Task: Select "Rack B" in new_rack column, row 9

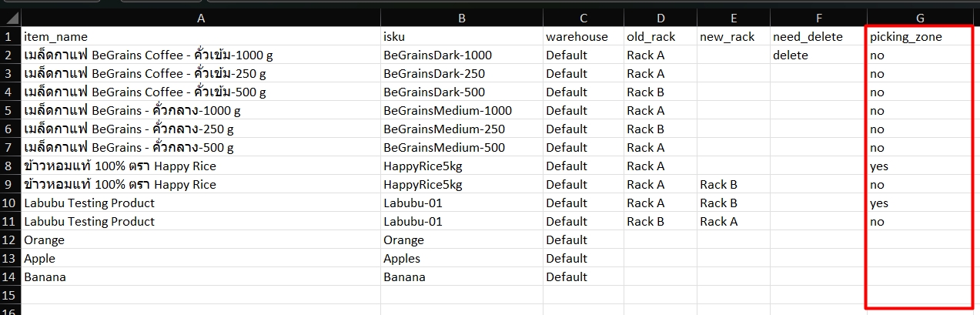Action: (718, 184)
